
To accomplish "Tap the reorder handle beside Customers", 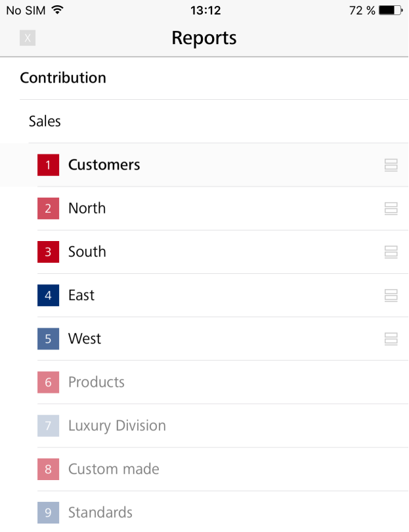I will click(391, 165).
